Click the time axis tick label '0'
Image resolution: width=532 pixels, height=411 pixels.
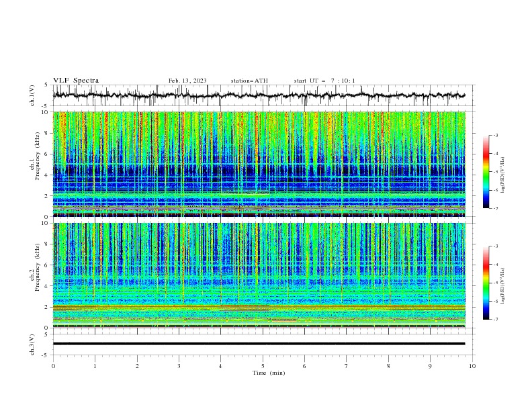point(53,366)
